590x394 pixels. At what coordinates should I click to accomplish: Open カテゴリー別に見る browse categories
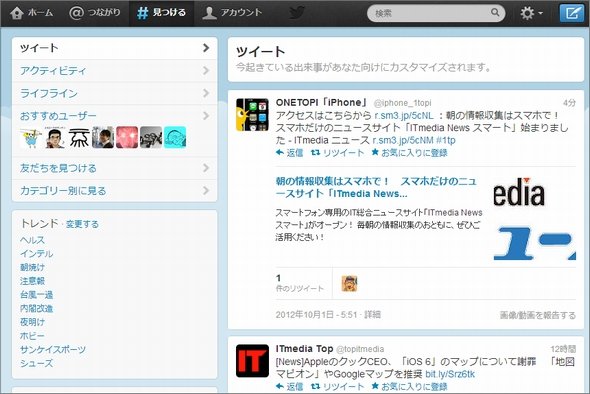115,190
